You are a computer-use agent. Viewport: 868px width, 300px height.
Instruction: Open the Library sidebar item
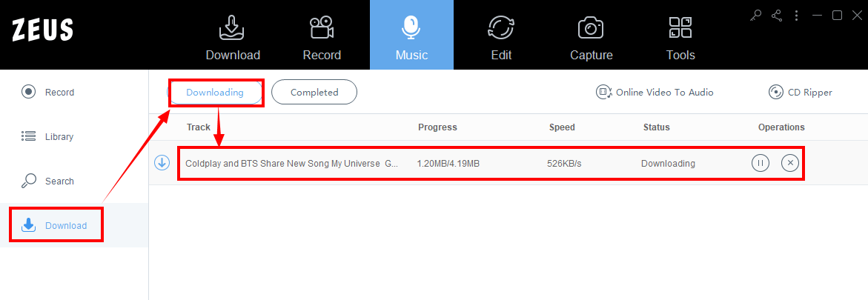click(x=47, y=137)
